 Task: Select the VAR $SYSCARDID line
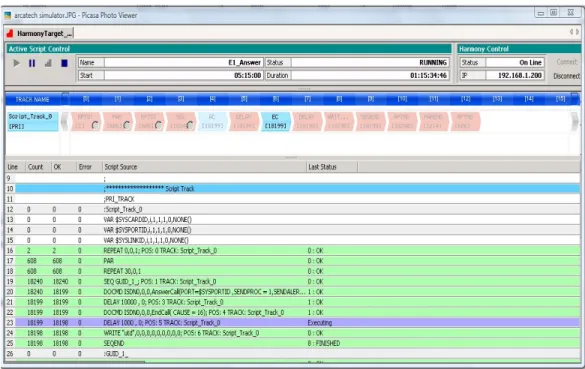293,220
